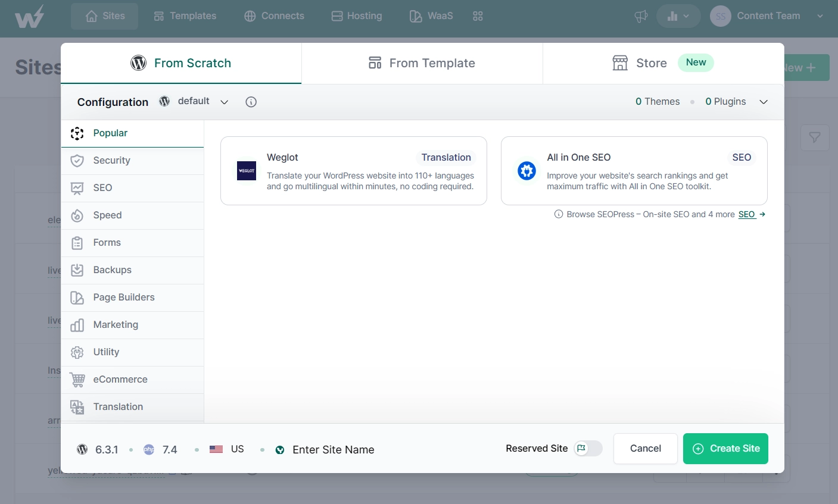Click the filter funnel icon behind dialog
Image resolution: width=838 pixels, height=504 pixels.
[815, 138]
